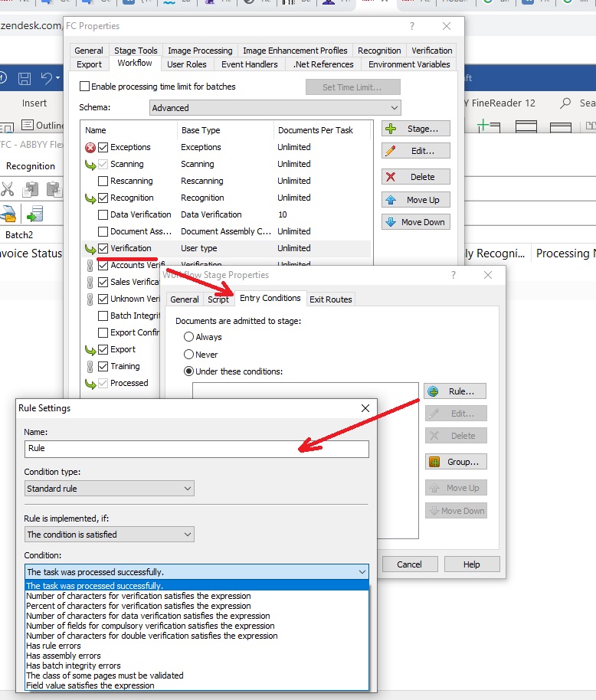Choose 'Has rule errors' from condition list
This screenshot has width=596, height=700.
pyautogui.click(x=54, y=646)
